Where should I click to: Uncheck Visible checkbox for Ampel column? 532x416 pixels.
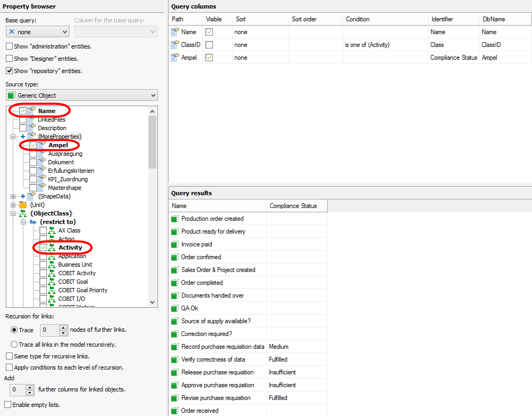pos(209,58)
